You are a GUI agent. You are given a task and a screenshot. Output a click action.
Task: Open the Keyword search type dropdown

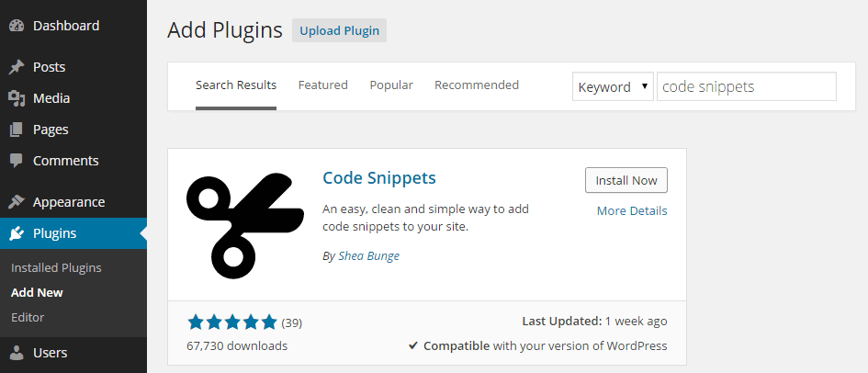coord(613,86)
